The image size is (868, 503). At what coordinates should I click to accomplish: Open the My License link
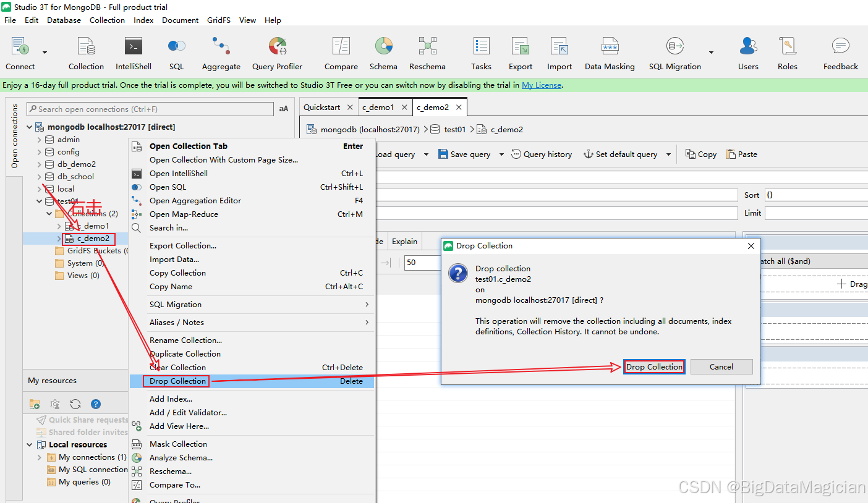coord(542,85)
